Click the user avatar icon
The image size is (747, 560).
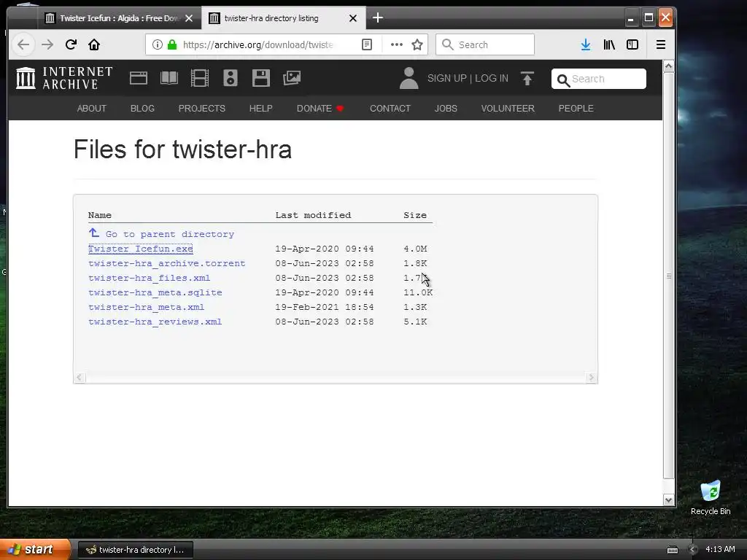(x=409, y=78)
